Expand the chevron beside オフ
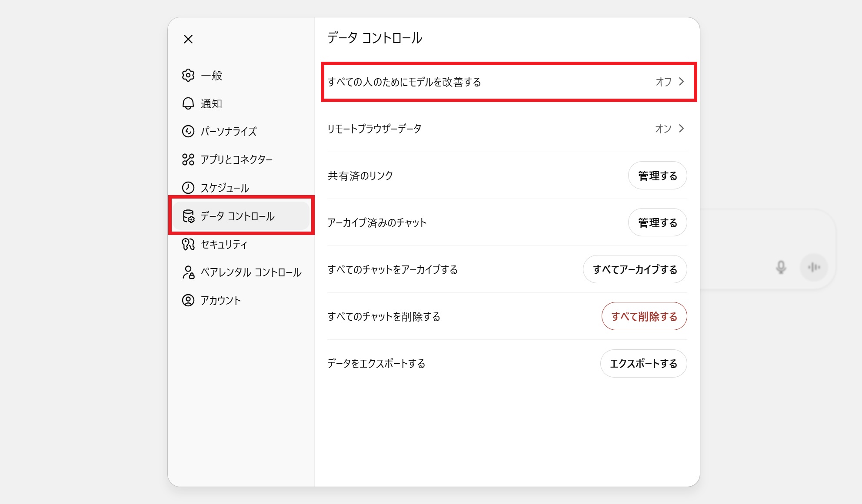Image resolution: width=862 pixels, height=504 pixels. (681, 82)
